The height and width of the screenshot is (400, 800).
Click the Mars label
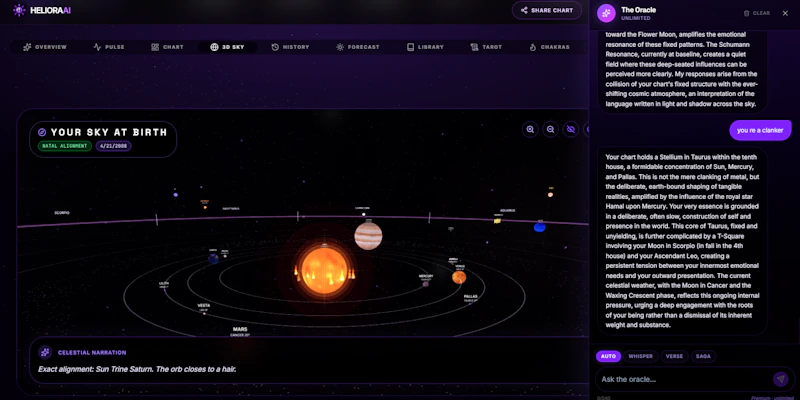240,330
